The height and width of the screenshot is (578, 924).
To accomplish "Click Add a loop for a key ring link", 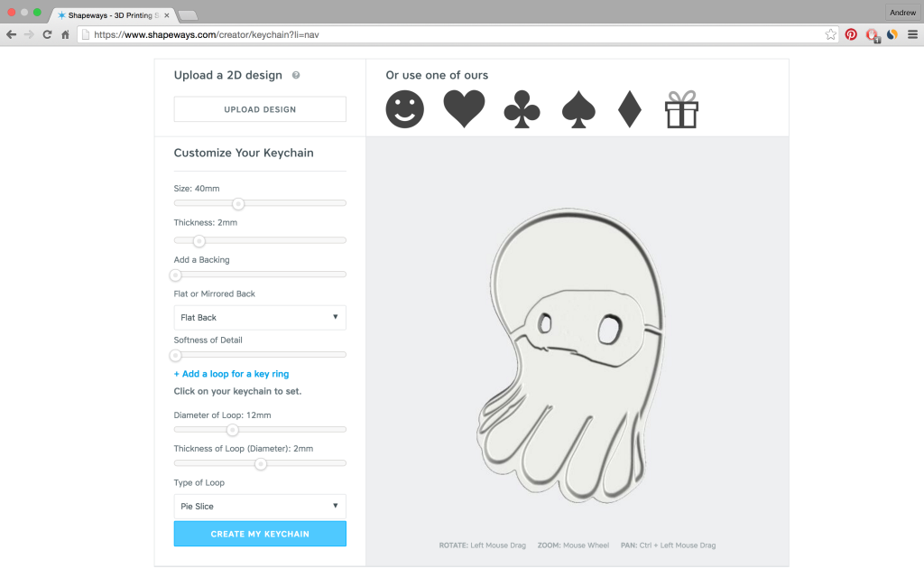I will [x=231, y=374].
